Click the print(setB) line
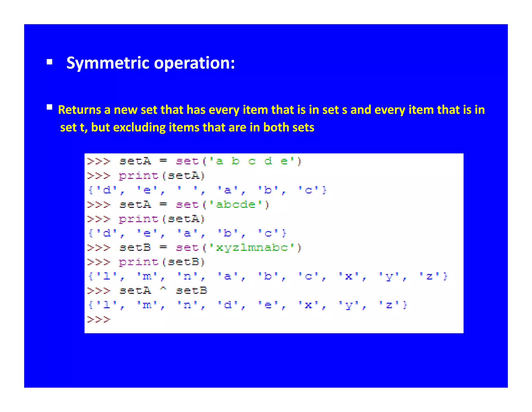Screen dimensions: 532x412 coord(146,262)
